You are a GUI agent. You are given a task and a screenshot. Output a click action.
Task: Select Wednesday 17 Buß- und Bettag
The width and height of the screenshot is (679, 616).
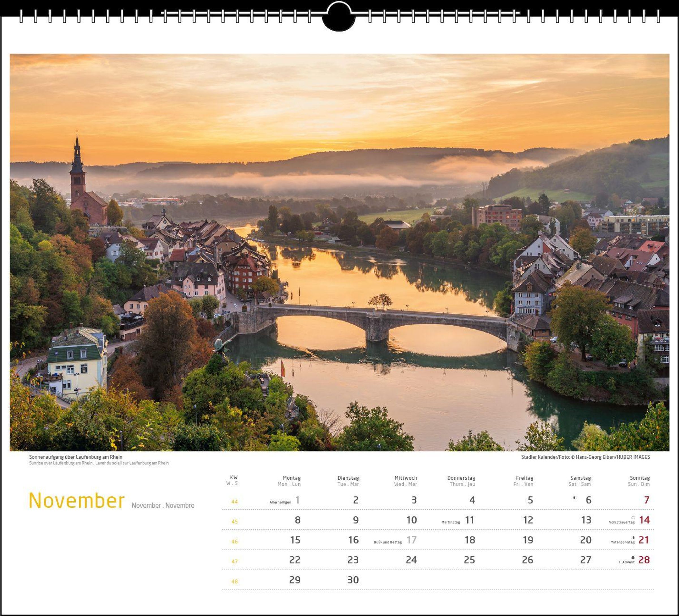coord(411,540)
